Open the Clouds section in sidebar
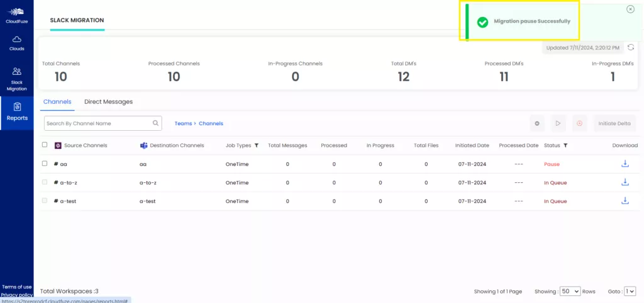This screenshot has height=303, width=644. [17, 43]
